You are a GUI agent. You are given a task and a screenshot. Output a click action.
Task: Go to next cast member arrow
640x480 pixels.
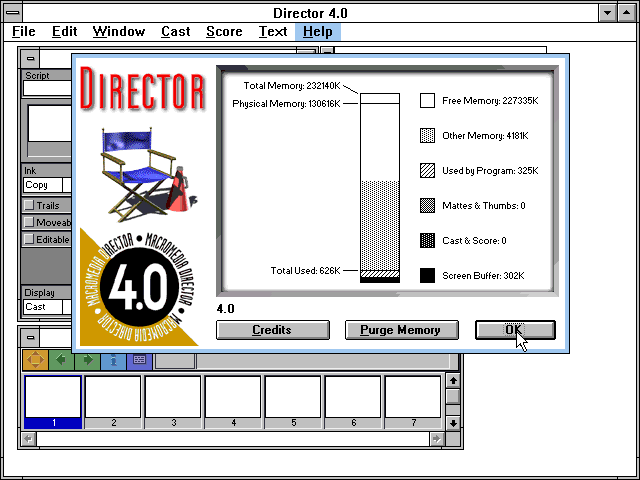(87, 360)
